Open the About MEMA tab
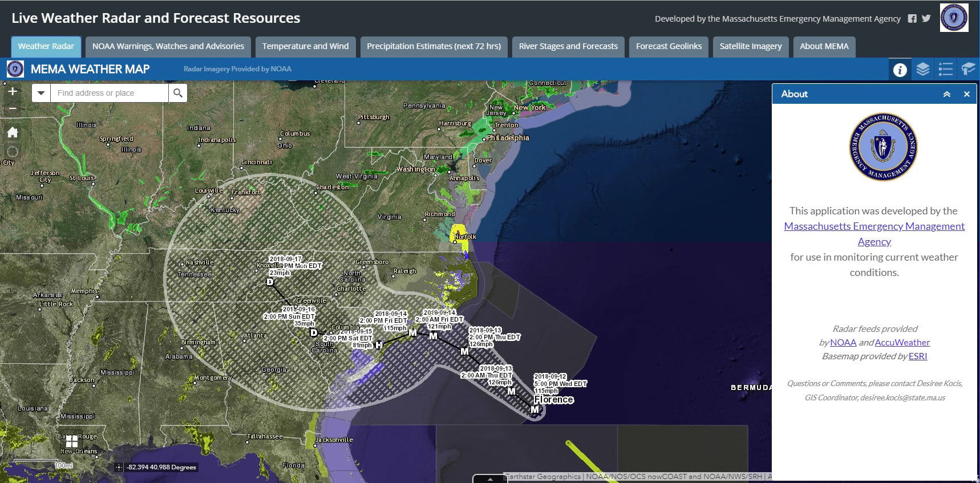 (x=824, y=47)
